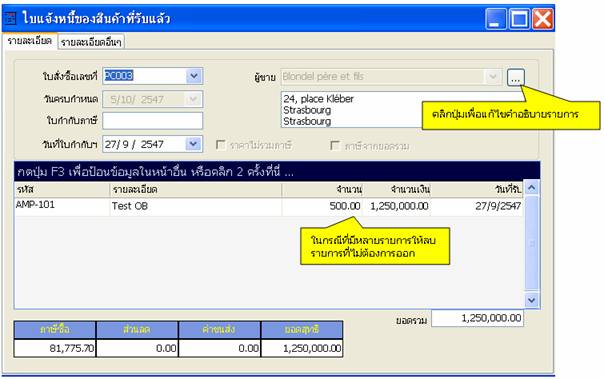Open the ใบสั่งซื้อเลขที่ dropdown arrow
The width and height of the screenshot is (604, 379).
coord(194,76)
